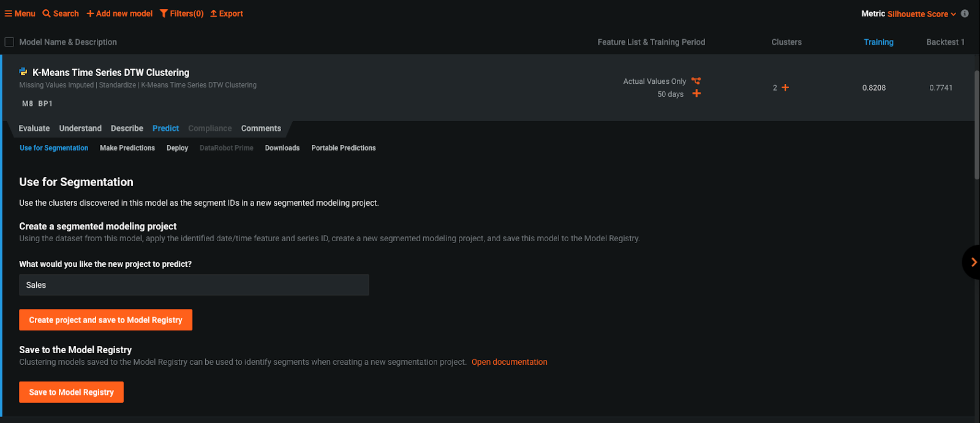Image resolution: width=980 pixels, height=423 pixels.
Task: Click the Python model type icon
Action: (x=23, y=72)
